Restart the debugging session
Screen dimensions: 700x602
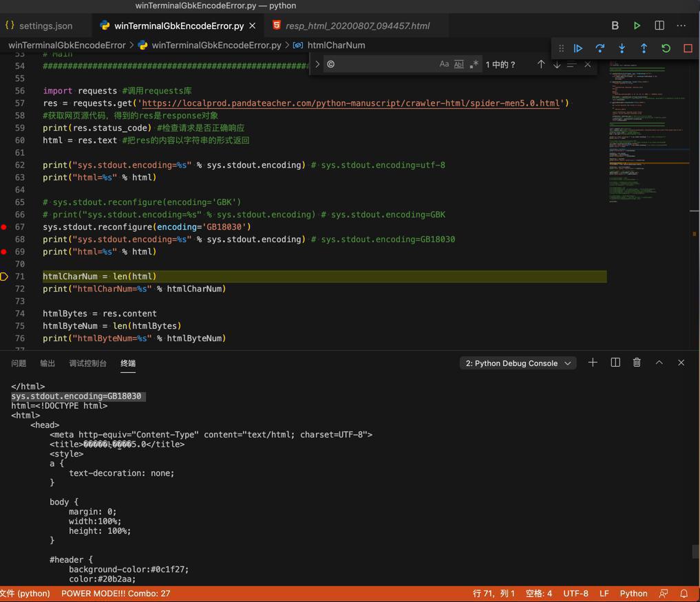pyautogui.click(x=666, y=48)
